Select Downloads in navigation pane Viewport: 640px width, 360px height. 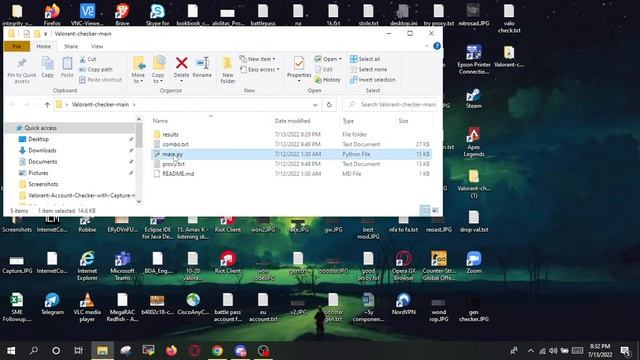tap(42, 151)
